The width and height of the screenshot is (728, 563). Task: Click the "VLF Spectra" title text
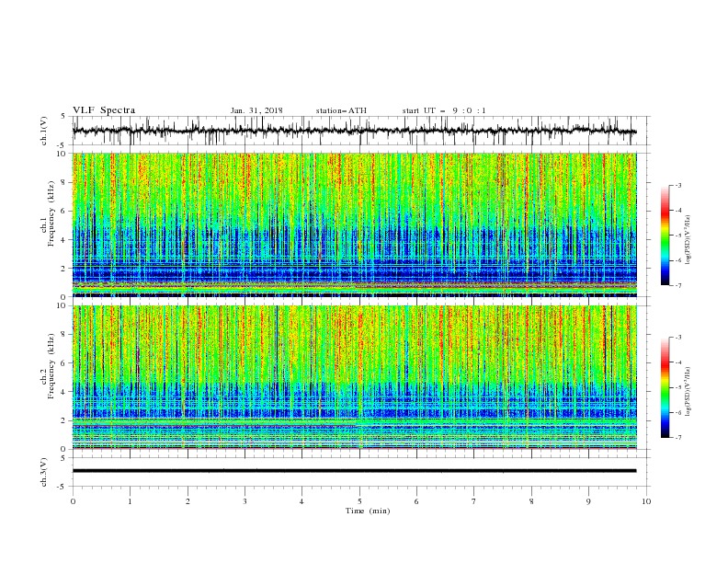(104, 110)
